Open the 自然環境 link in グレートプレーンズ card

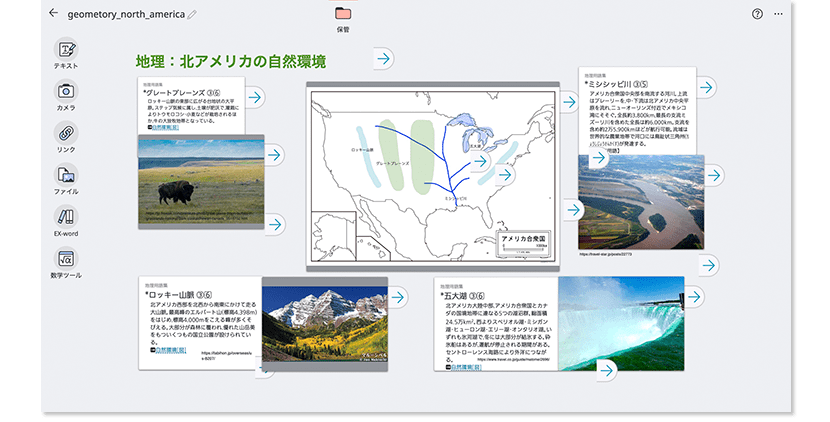click(x=166, y=128)
